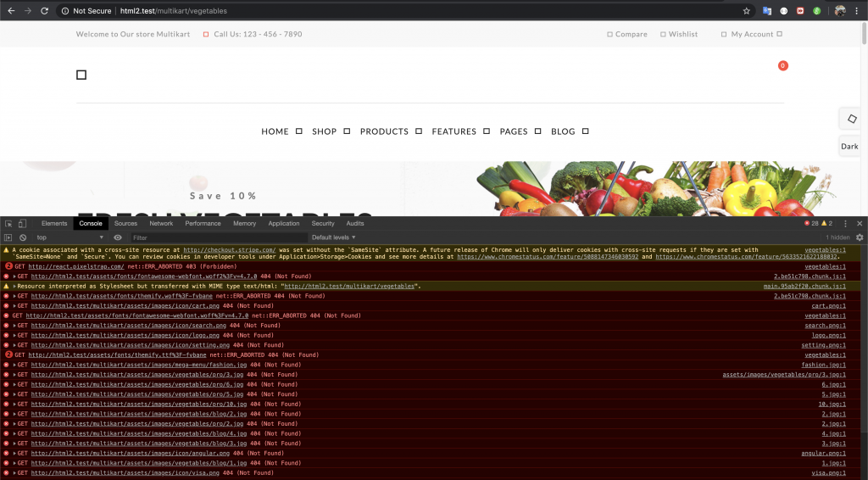Open the DevTools three-dot customize menu
Viewport: 868px width, 480px height.
point(845,224)
